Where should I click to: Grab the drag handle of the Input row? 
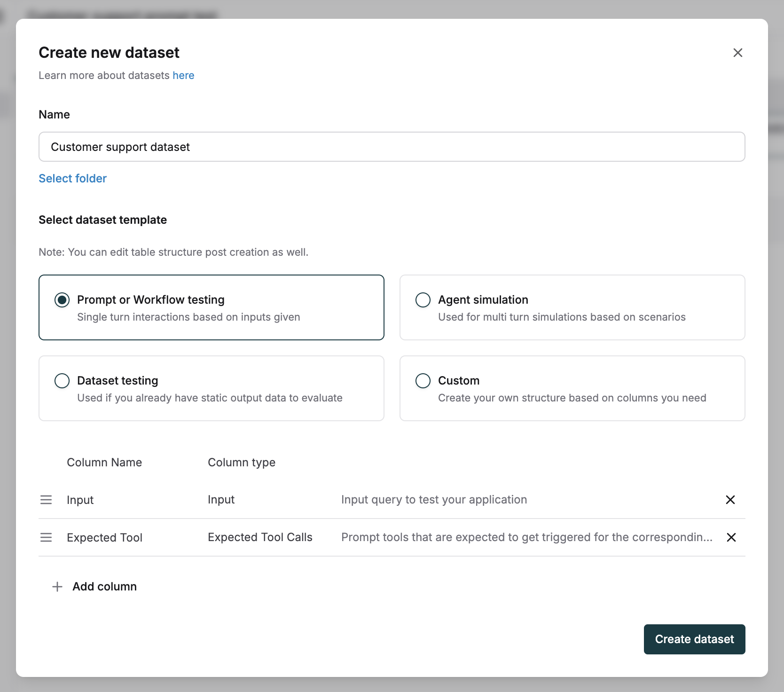pyautogui.click(x=46, y=500)
